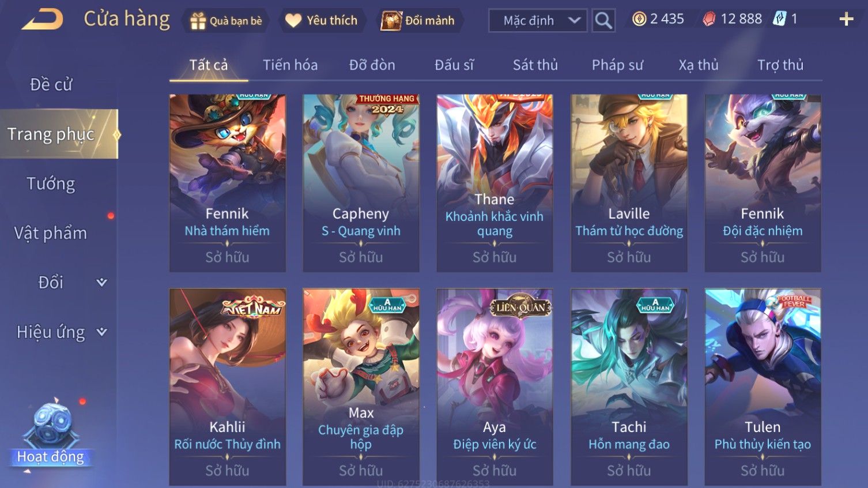The width and height of the screenshot is (868, 488).
Task: Open Yêu thích favorites heart
Action: 322,21
